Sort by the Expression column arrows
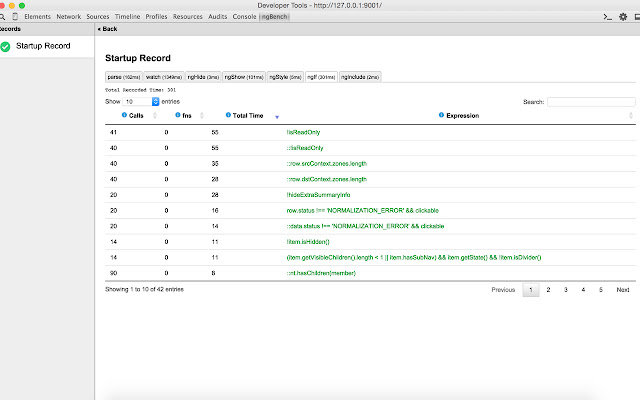 click(x=631, y=116)
